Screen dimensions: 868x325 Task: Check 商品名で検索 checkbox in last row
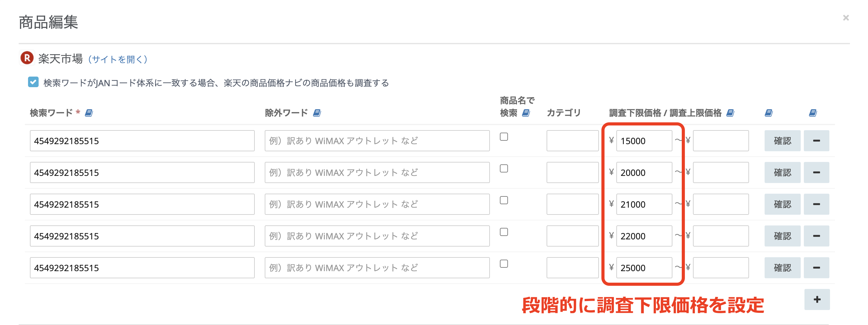click(504, 264)
